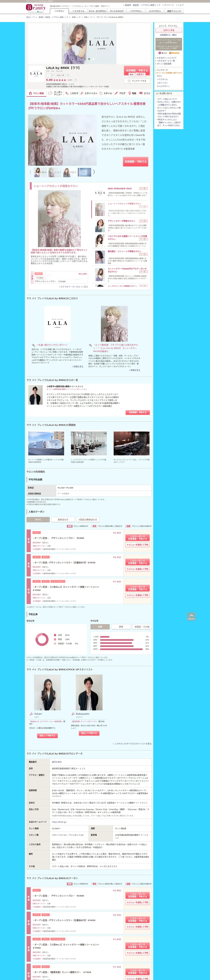Click the PAGE TOP arrow icon
This screenshot has width=210, height=980.
tap(191, 616)
